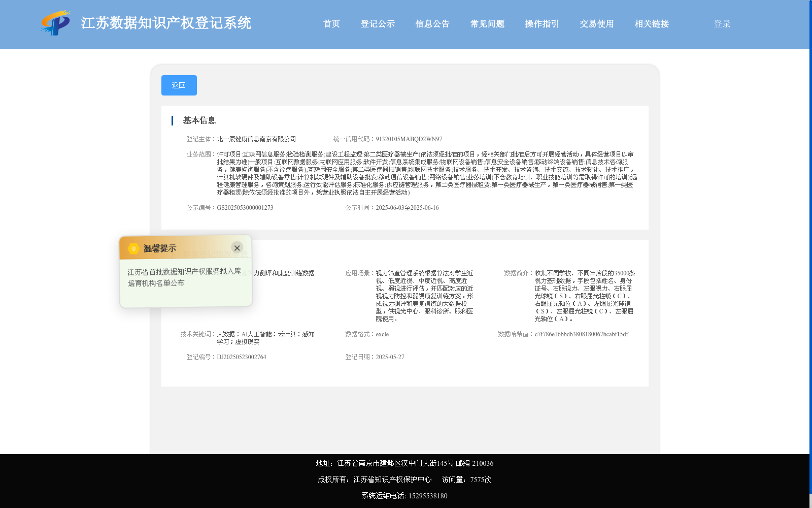Open the 信息公告 menu item

coord(432,24)
